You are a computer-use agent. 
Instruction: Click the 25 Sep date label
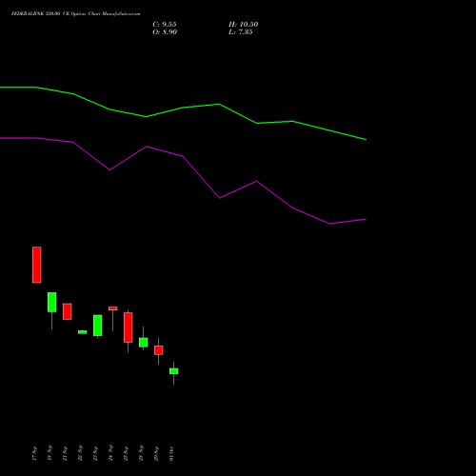coord(126,453)
